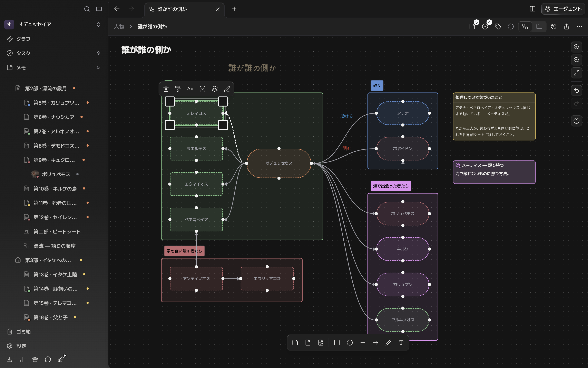Toggle split view layout icon
Screen dimensions: 588x368
[533, 9]
